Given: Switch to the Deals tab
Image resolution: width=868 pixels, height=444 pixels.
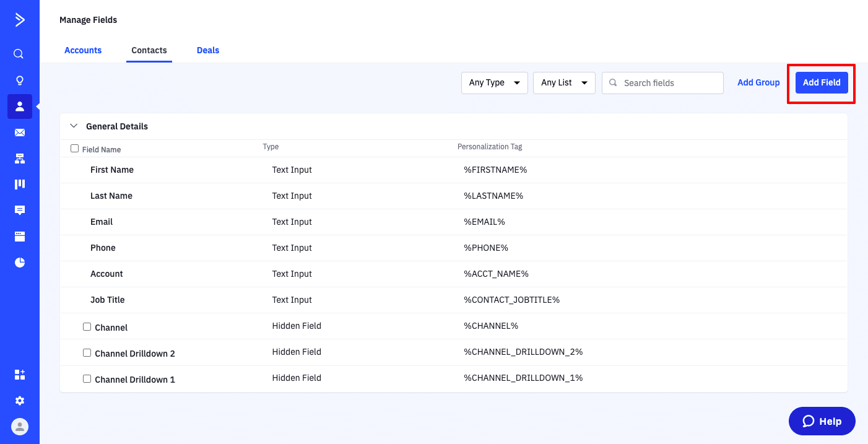Looking at the screenshot, I should coord(208,50).
